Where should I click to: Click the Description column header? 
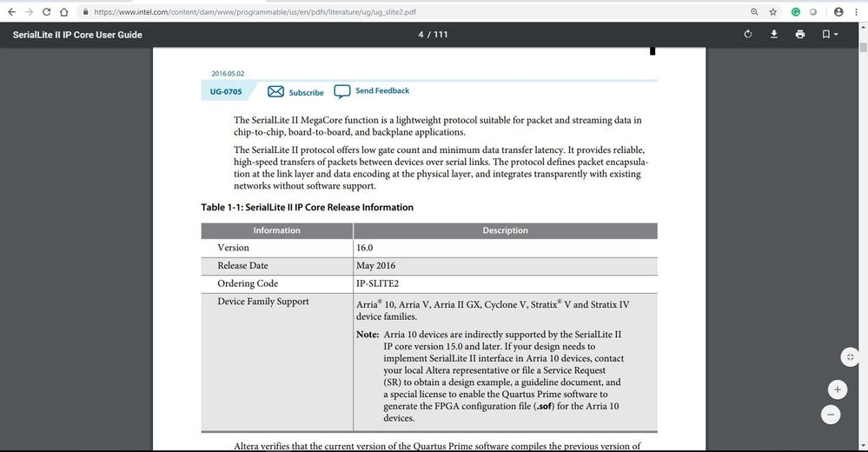tap(505, 230)
